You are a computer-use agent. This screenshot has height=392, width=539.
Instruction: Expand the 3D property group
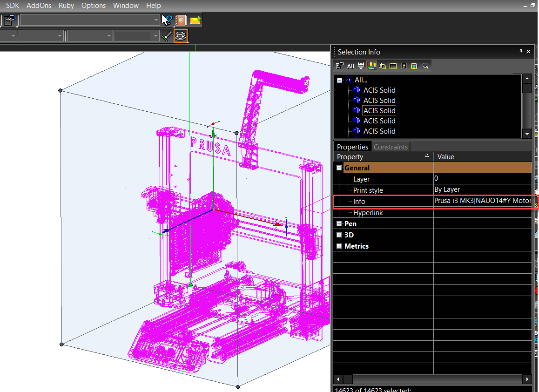339,235
